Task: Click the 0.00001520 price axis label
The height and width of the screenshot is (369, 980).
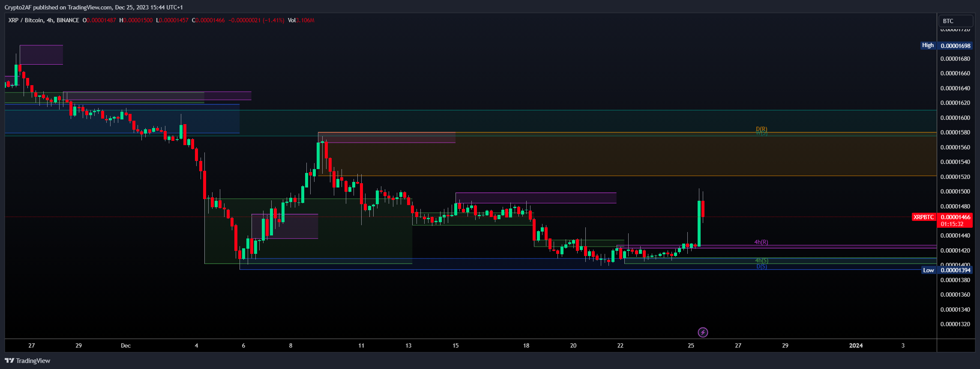Action: (955, 177)
